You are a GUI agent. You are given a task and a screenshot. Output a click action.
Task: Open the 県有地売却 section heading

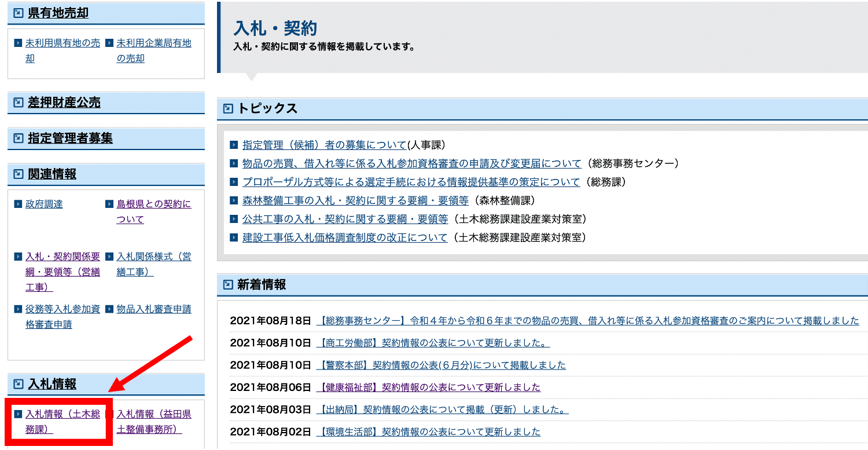coord(58,13)
